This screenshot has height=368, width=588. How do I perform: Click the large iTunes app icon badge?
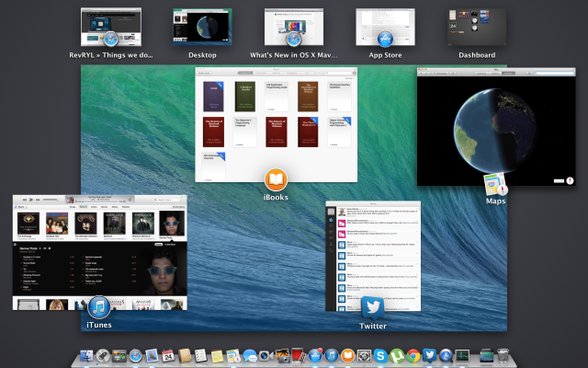point(99,307)
